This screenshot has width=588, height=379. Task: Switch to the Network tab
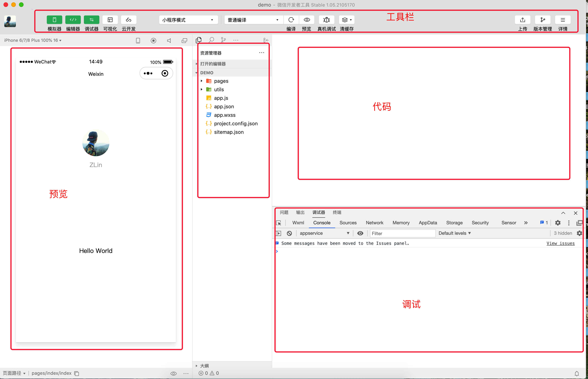[x=374, y=223]
